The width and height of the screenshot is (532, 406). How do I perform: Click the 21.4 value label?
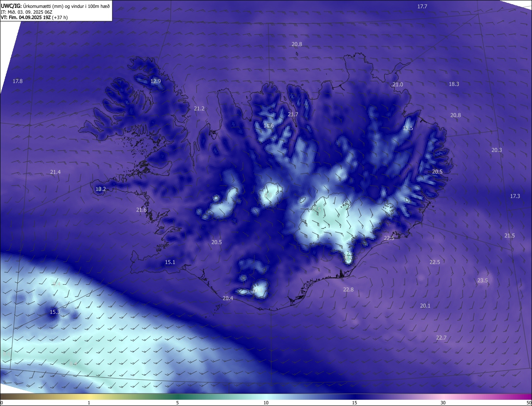click(55, 172)
